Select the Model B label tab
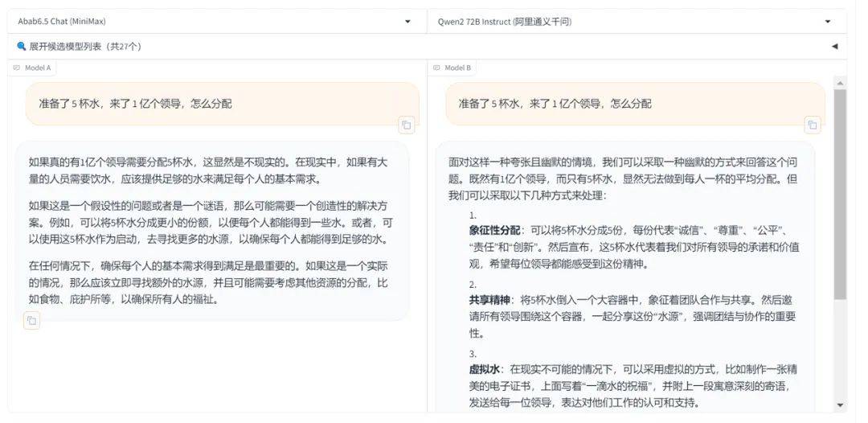868x423 pixels. (x=452, y=68)
